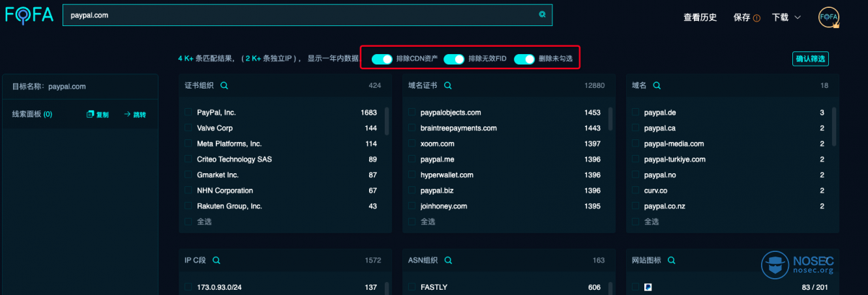
Task: Click the 线索面板 (0) label
Action: [32, 115]
